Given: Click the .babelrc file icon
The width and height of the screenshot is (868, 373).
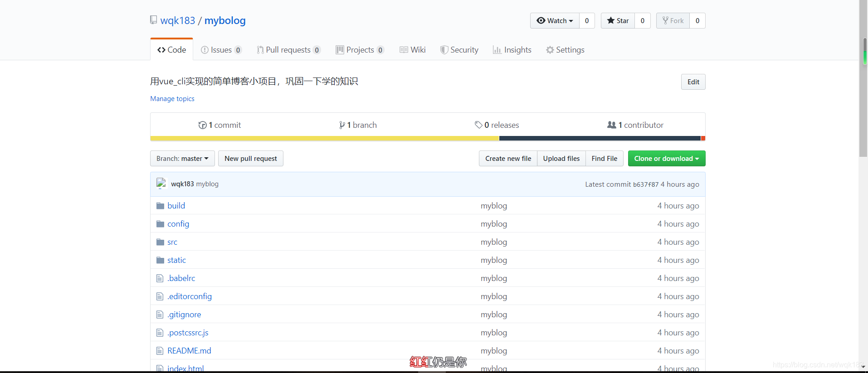Looking at the screenshot, I should tap(160, 278).
